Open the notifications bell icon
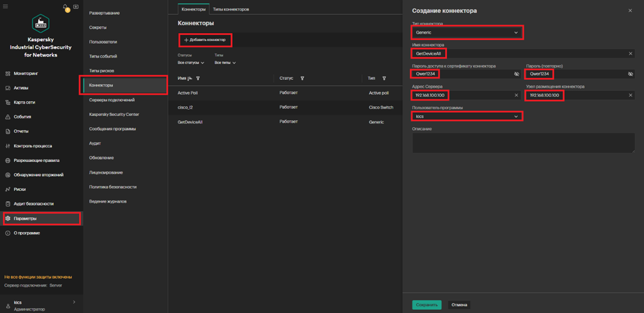The width and height of the screenshot is (644, 313). pos(65,7)
